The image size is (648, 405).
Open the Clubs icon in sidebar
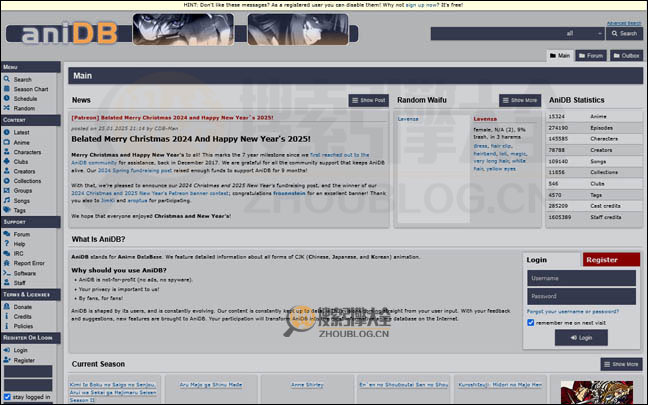[7, 161]
